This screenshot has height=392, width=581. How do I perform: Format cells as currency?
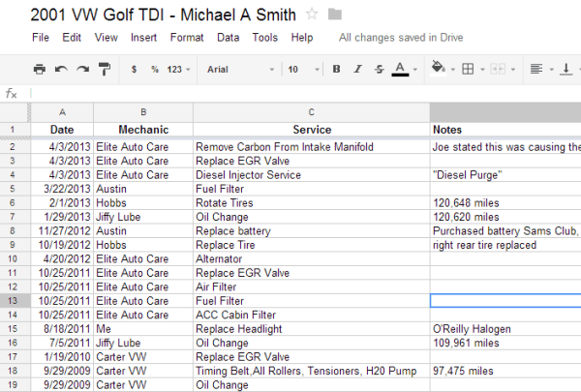134,70
